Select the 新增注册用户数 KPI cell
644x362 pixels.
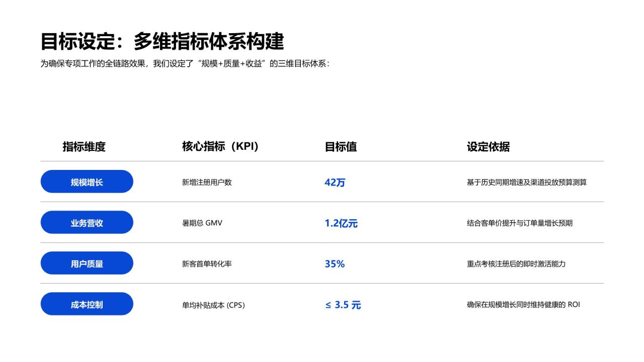click(x=207, y=182)
